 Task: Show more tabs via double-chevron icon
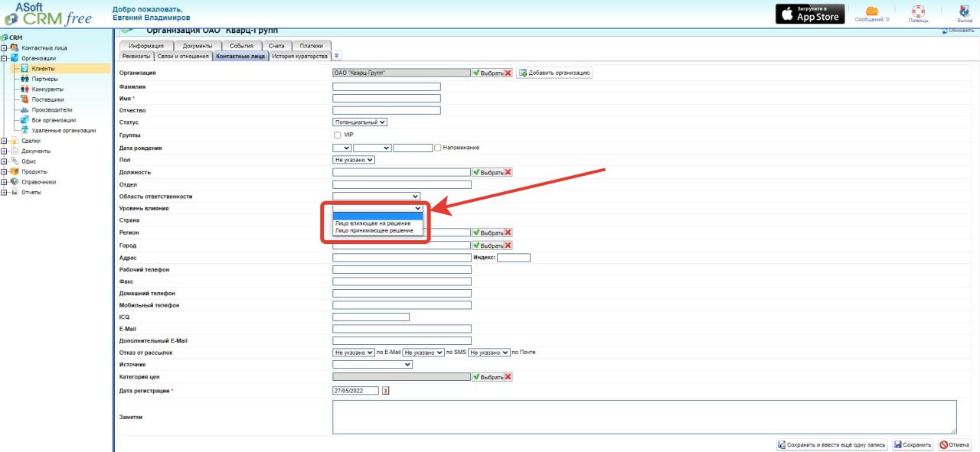coord(337,56)
